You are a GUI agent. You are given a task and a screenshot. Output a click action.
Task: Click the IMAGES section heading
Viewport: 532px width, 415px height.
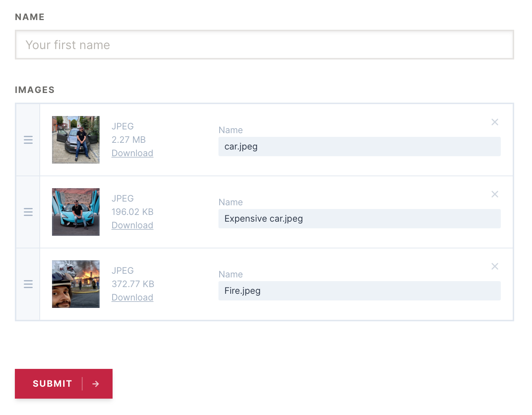coord(35,90)
